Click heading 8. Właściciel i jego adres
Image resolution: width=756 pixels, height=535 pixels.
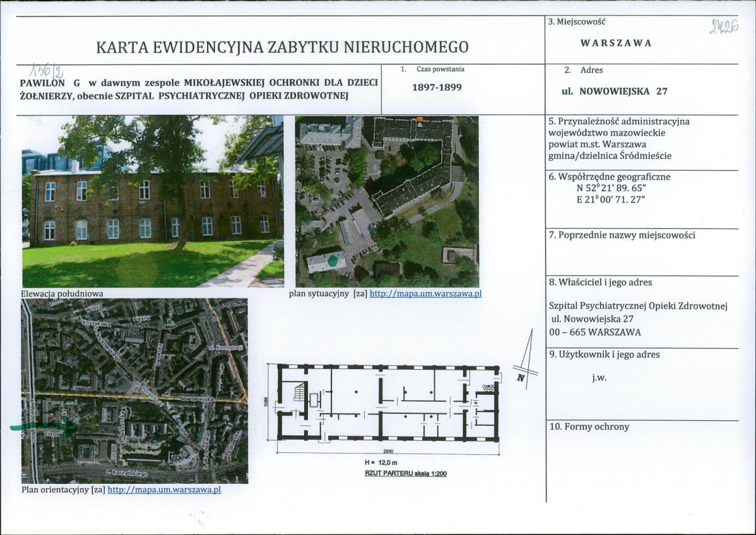coord(600,283)
